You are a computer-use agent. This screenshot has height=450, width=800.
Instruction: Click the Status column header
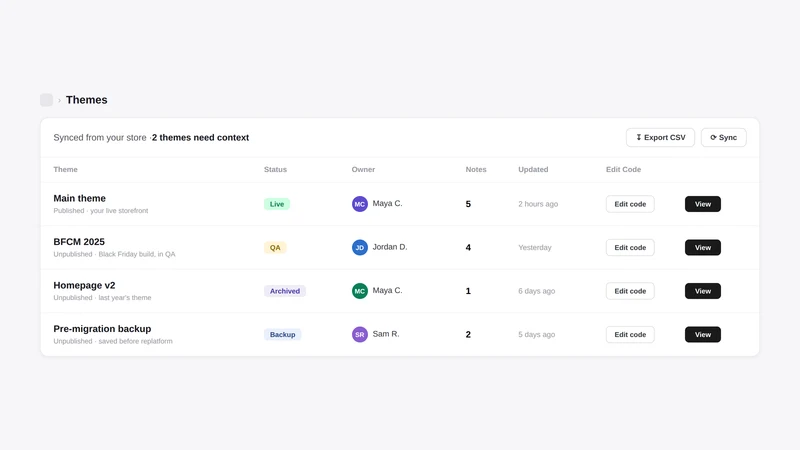click(275, 169)
